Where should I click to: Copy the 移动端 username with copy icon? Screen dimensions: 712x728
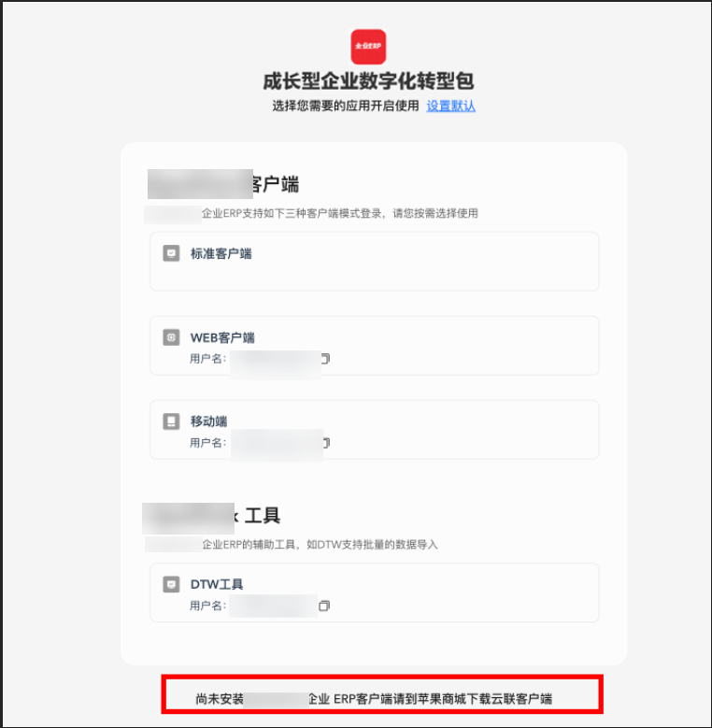[326, 443]
